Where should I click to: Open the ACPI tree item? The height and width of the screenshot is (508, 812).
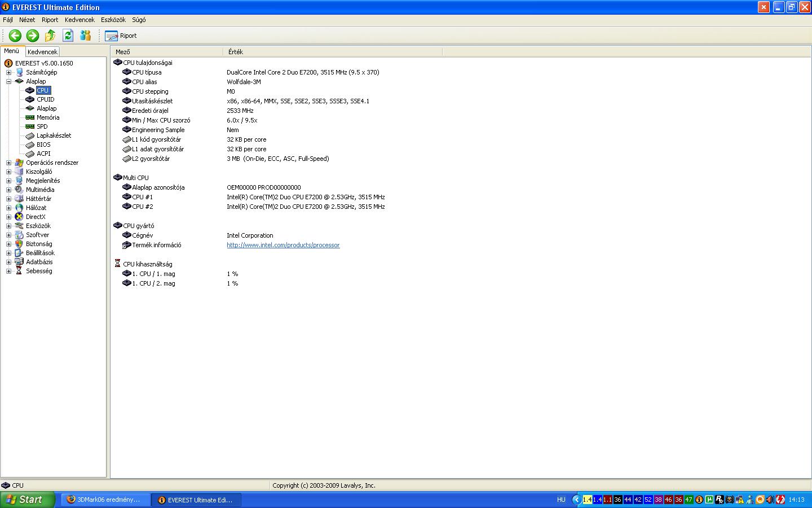tap(43, 154)
